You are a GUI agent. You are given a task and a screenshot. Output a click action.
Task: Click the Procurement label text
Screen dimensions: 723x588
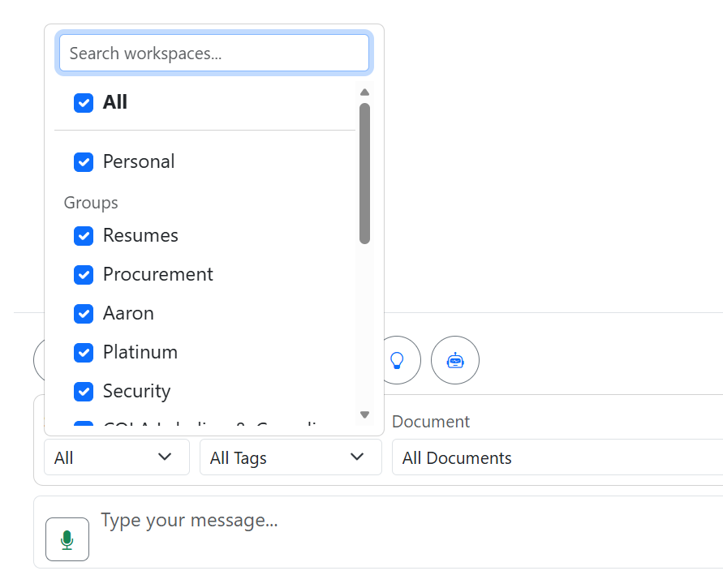[x=157, y=274]
